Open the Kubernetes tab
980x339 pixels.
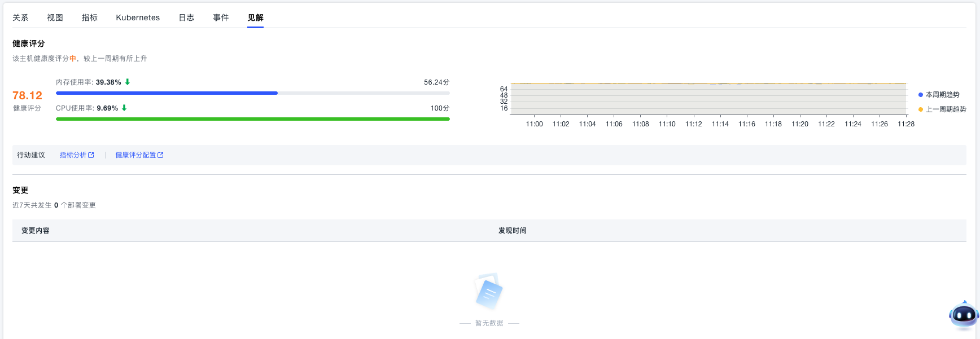click(138, 17)
